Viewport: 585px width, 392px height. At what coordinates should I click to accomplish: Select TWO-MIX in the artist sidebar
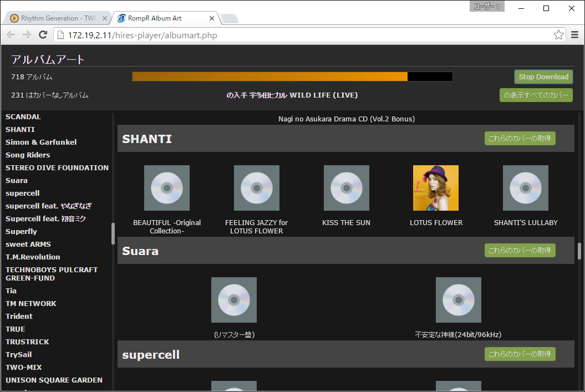click(23, 368)
